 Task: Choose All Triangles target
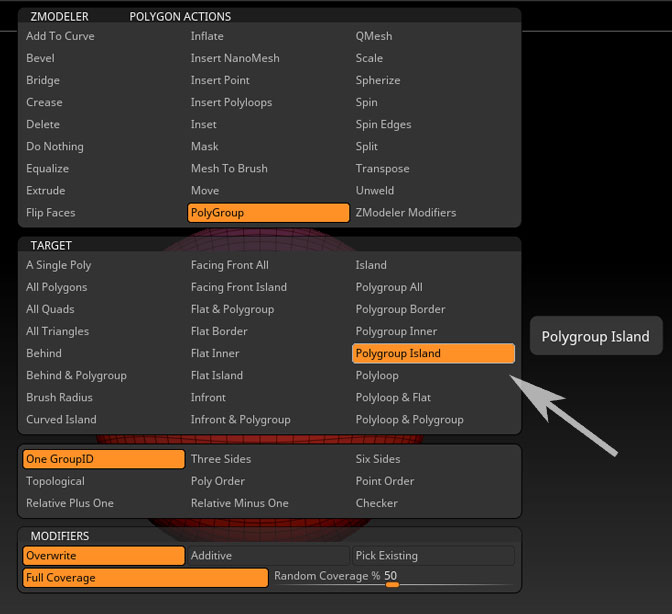57,331
